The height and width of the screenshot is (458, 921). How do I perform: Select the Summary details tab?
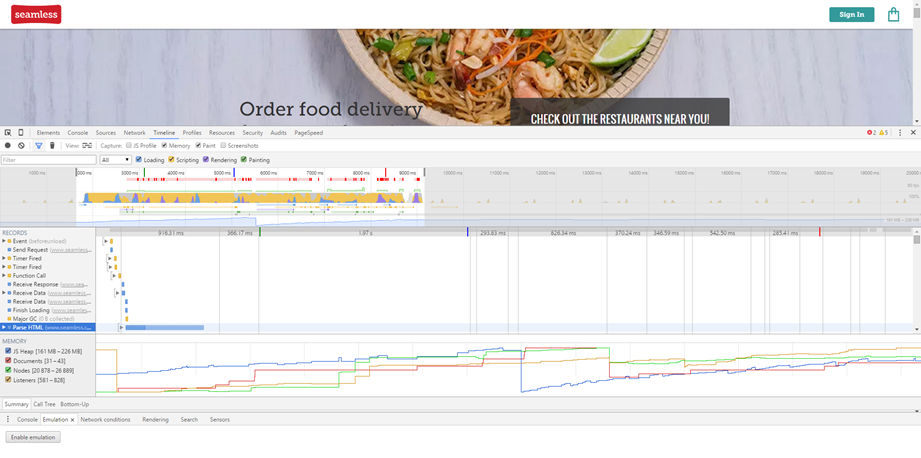point(16,405)
